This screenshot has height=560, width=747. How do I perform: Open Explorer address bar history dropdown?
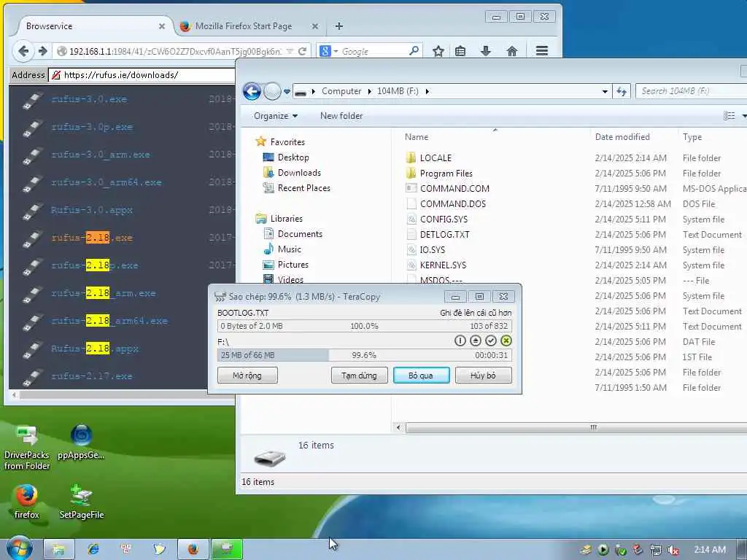click(605, 91)
